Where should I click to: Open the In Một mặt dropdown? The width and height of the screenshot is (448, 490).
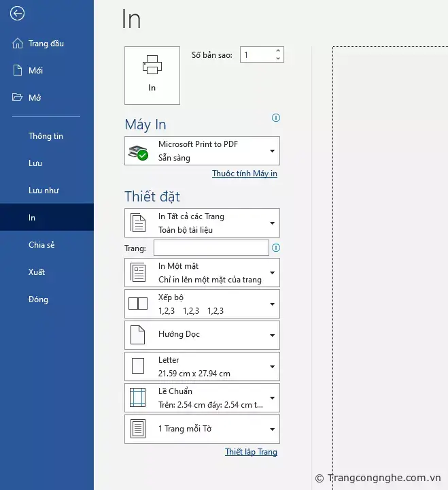[x=202, y=273]
